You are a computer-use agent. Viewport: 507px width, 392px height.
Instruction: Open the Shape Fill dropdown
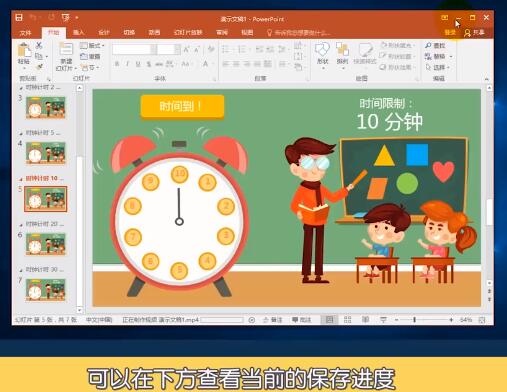[x=398, y=45]
